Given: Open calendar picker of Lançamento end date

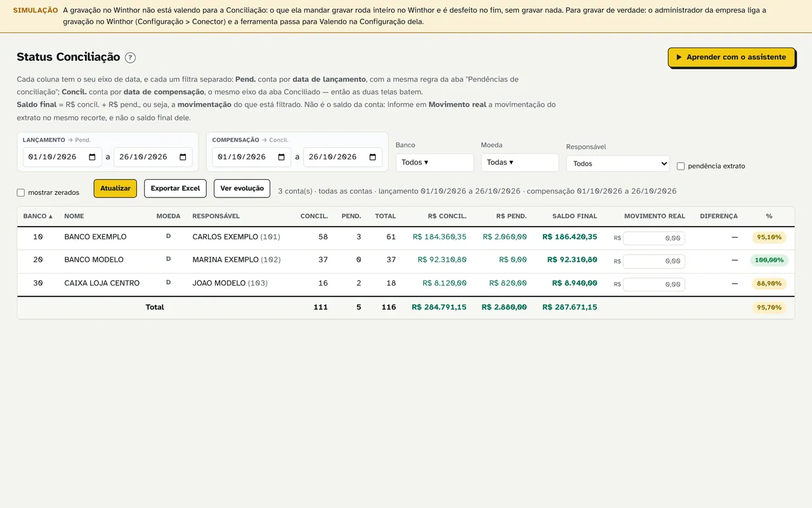Looking at the screenshot, I should point(183,157).
